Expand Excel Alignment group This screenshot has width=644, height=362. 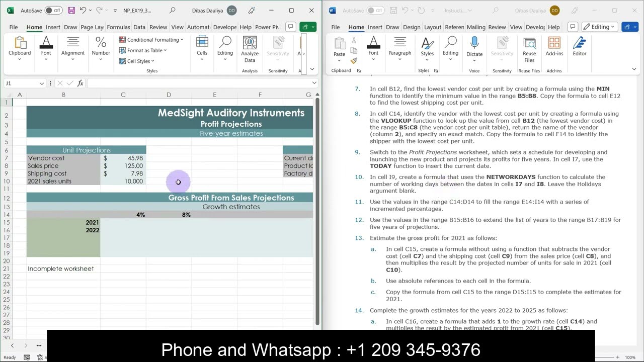[73, 48]
